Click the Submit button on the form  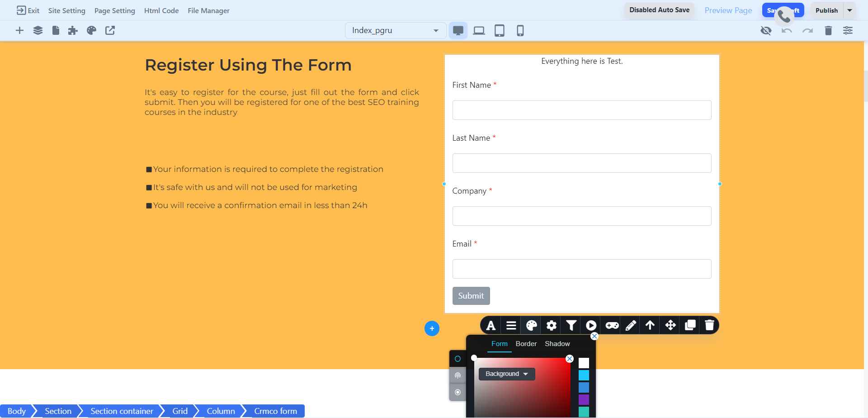471,295
